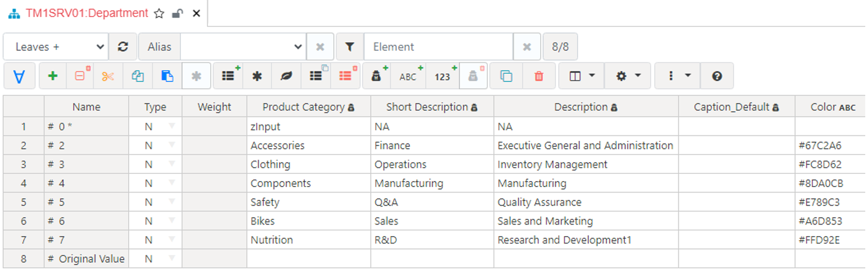Click the black asterisk icon
868x274 pixels.
click(x=257, y=76)
